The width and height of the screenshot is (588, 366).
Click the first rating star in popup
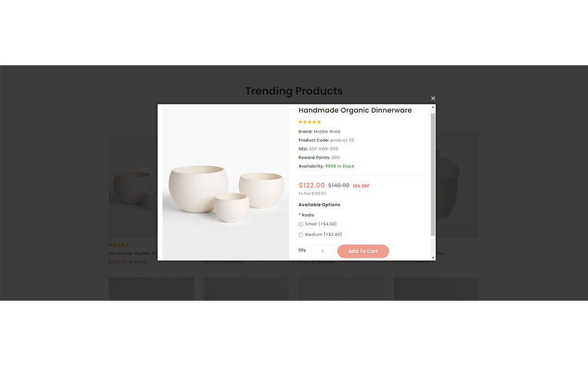[x=300, y=122]
